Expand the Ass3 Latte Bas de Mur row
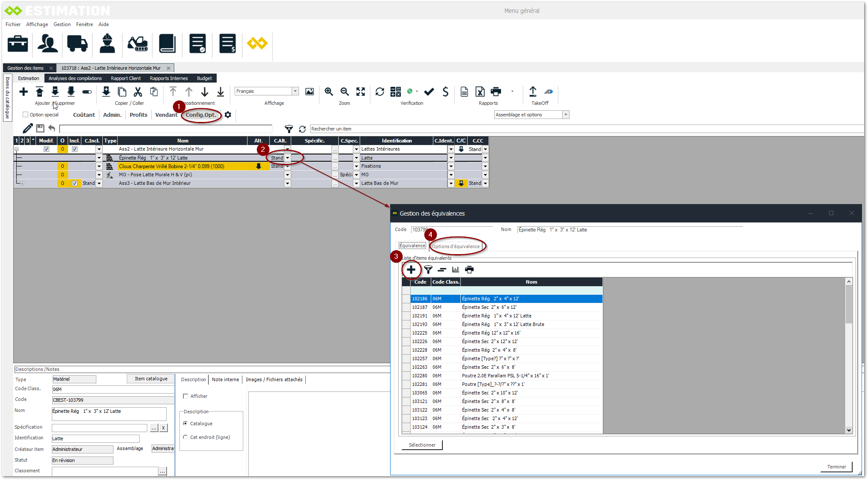Screen dimensions: 868x480 coord(22,183)
